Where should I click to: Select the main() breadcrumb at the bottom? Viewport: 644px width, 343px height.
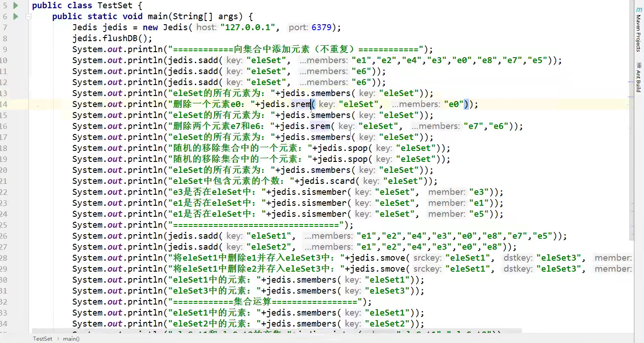(71, 339)
